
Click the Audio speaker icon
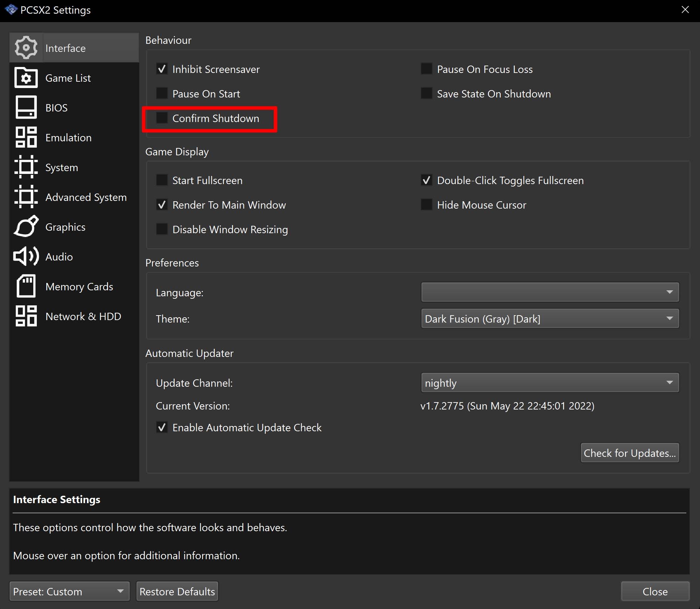(x=26, y=256)
